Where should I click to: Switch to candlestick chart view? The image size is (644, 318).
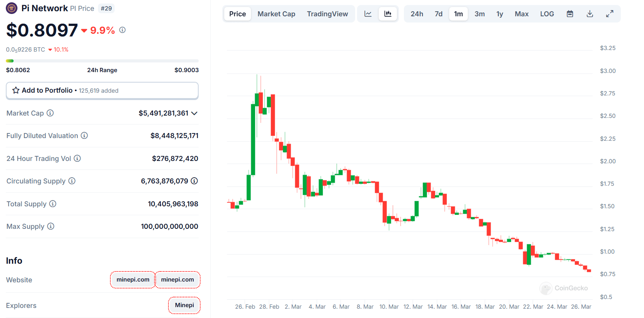(x=388, y=14)
